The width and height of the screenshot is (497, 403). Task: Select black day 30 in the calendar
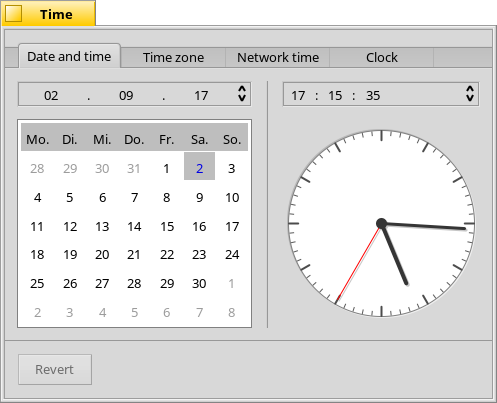click(x=199, y=284)
